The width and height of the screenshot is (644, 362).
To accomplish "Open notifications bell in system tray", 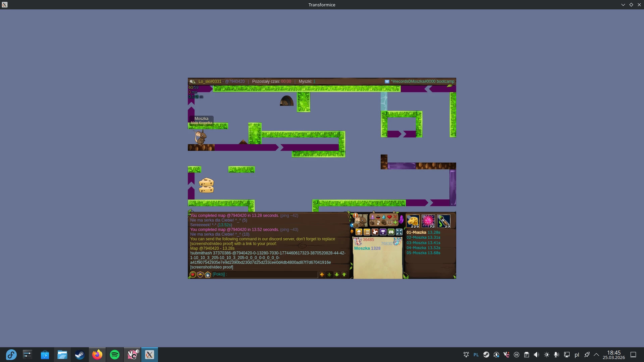I will 466,355.
